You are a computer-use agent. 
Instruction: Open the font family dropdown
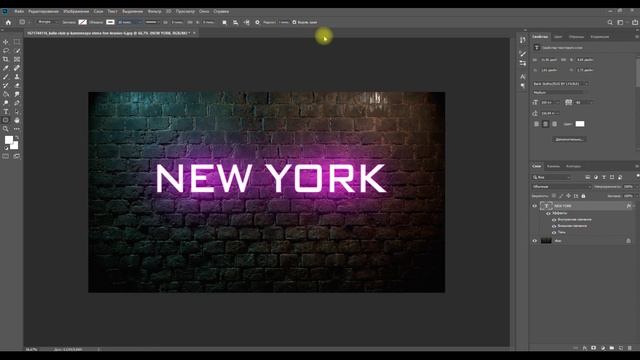point(560,84)
